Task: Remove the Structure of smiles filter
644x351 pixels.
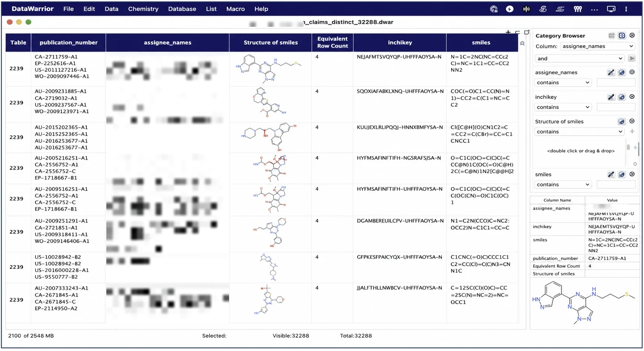Action: click(632, 121)
